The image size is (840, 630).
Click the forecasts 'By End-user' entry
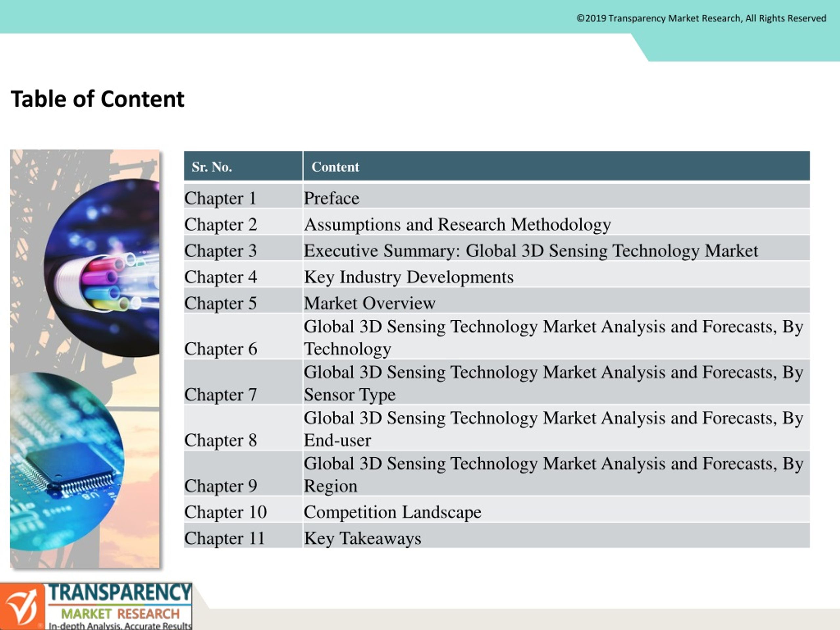click(x=554, y=429)
